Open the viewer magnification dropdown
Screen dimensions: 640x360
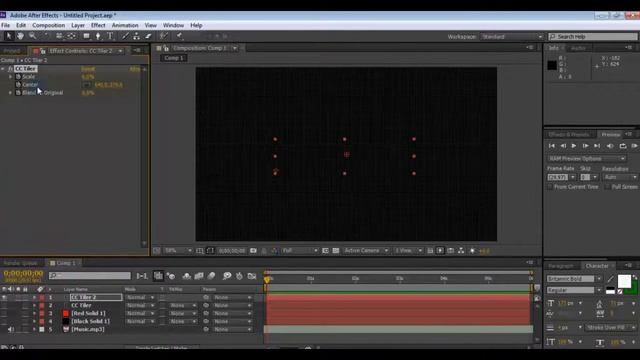178,251
